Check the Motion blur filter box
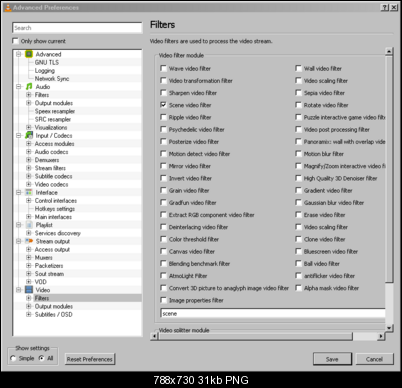 (x=298, y=154)
